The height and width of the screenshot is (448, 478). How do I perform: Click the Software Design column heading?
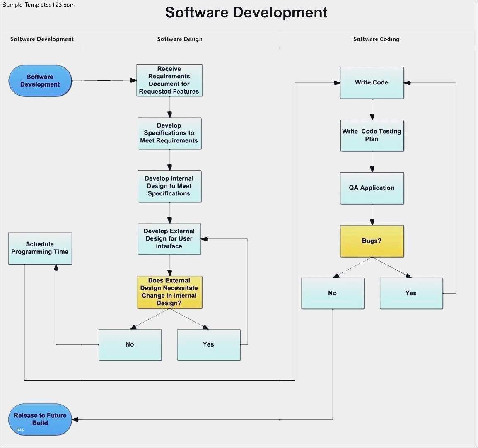click(180, 39)
